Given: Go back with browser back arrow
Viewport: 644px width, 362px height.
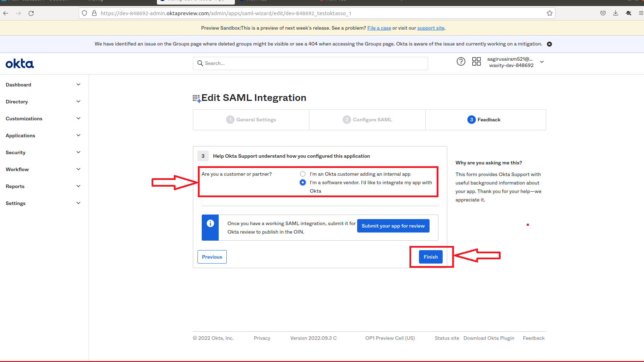Looking at the screenshot, I should click(x=6, y=13).
